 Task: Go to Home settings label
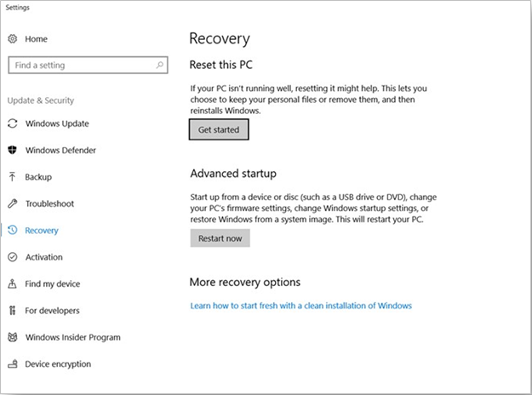tap(37, 39)
